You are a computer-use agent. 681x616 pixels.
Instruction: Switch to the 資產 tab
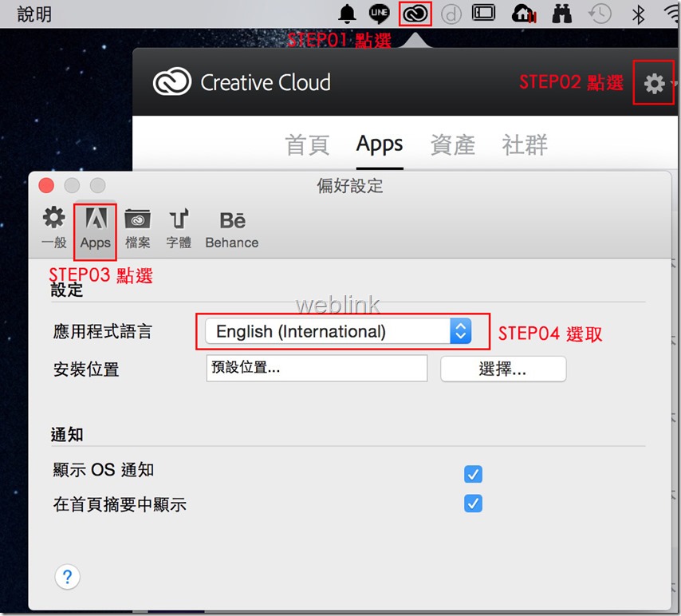pyautogui.click(x=453, y=144)
